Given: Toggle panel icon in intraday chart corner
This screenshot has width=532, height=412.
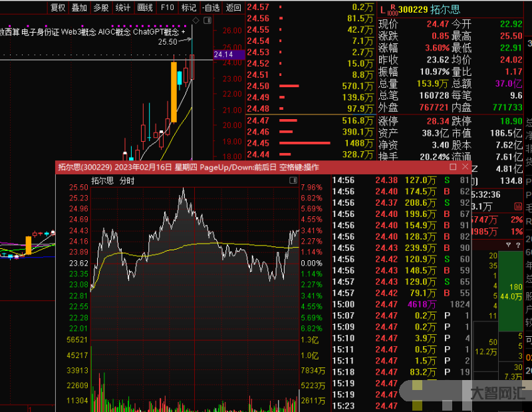Looking at the screenshot, I should (x=293, y=180).
